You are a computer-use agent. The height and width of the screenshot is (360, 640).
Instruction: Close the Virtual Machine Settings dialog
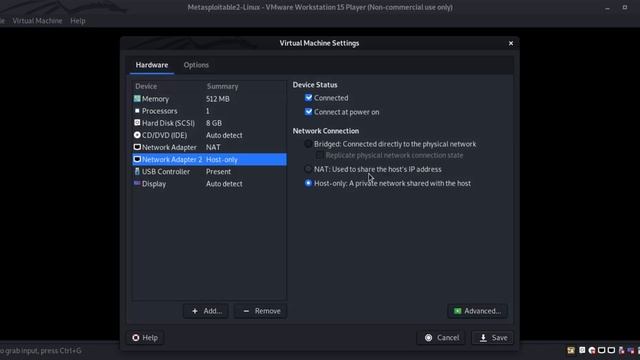click(x=511, y=43)
